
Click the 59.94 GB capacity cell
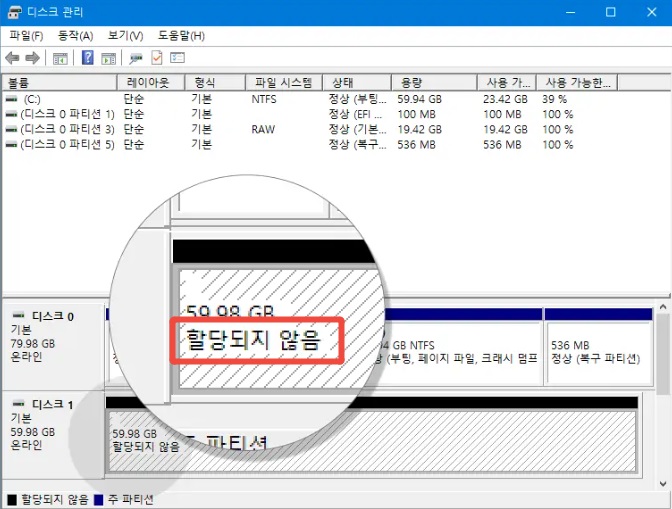420,99
